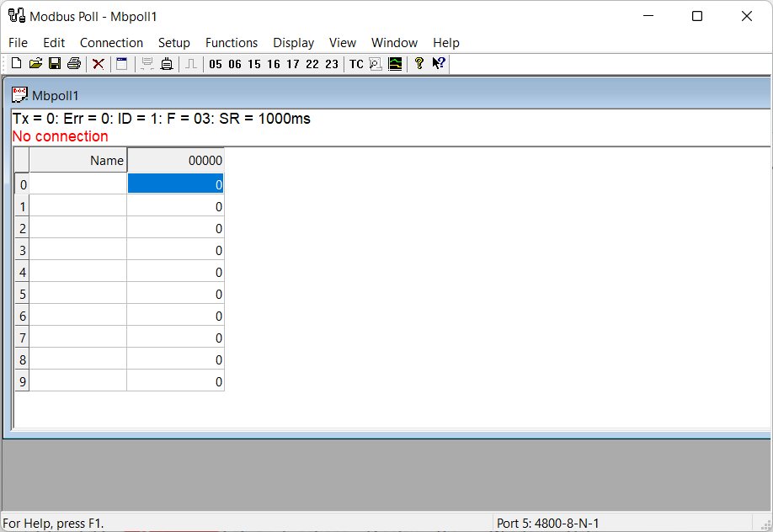
Task: Open Read/Write Definition window icon
Action: click(122, 64)
